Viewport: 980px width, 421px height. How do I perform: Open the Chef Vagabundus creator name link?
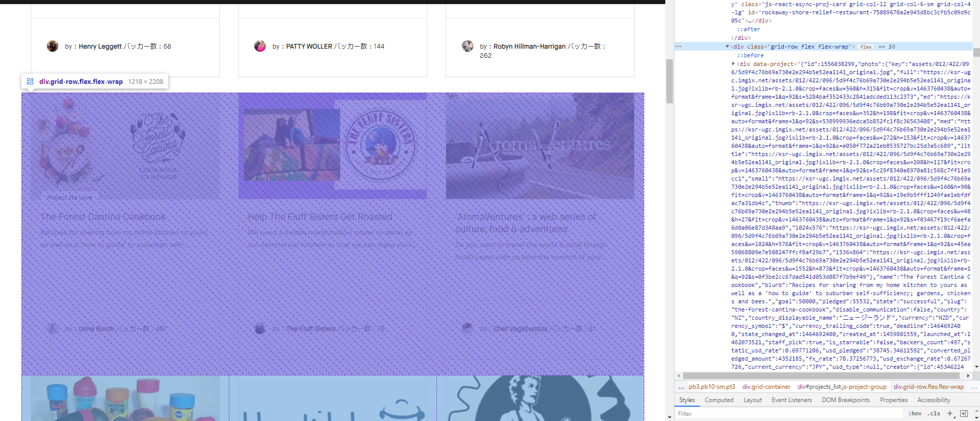pos(520,328)
